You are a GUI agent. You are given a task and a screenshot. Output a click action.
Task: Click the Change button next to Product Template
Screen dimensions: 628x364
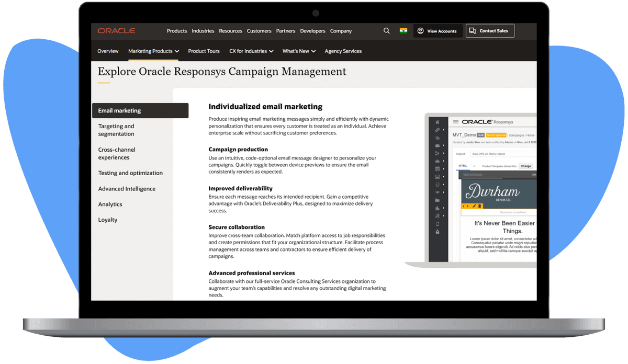(x=526, y=166)
